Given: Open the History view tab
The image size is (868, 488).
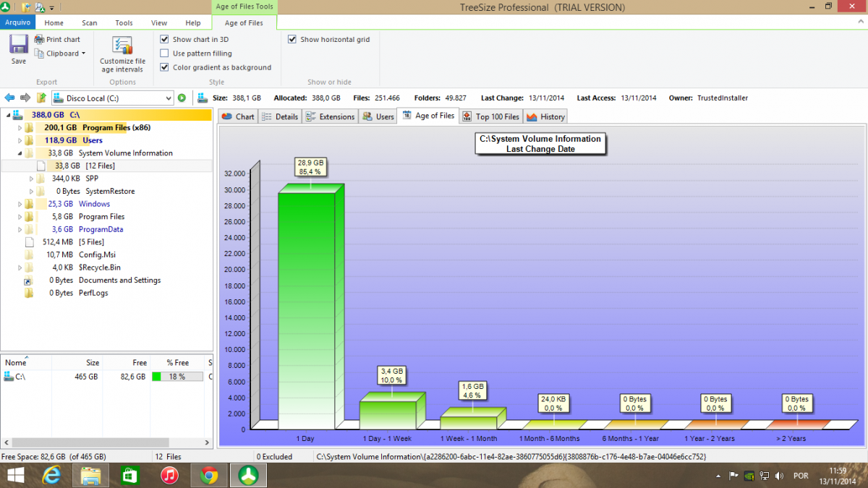Looking at the screenshot, I should coord(545,116).
